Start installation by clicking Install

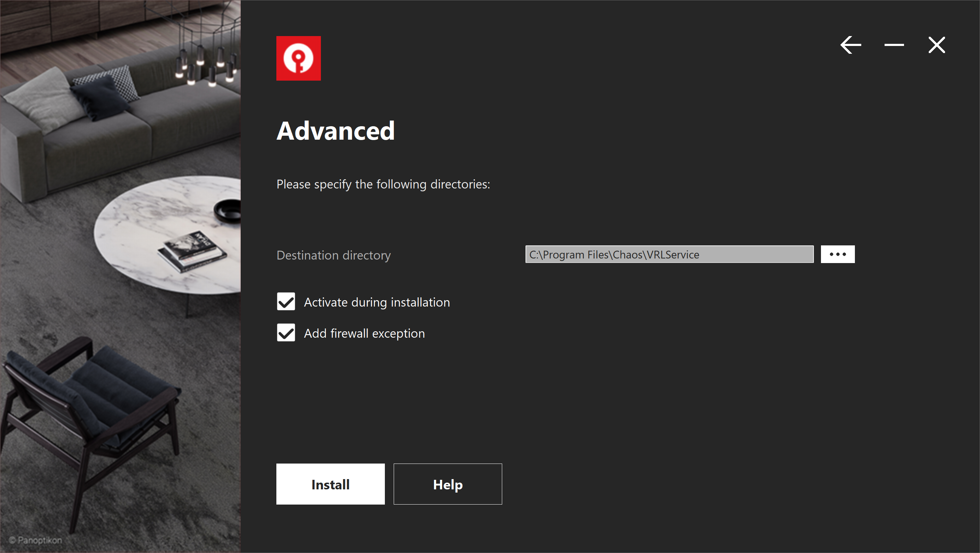pyautogui.click(x=330, y=484)
